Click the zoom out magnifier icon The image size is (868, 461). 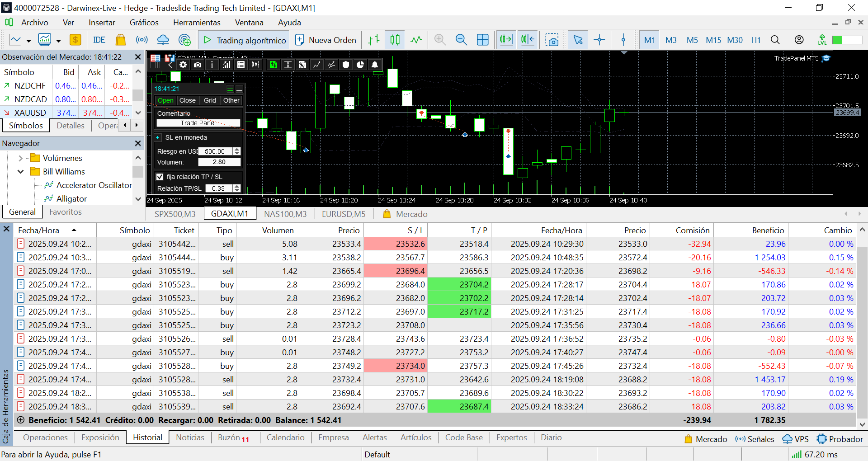point(461,40)
